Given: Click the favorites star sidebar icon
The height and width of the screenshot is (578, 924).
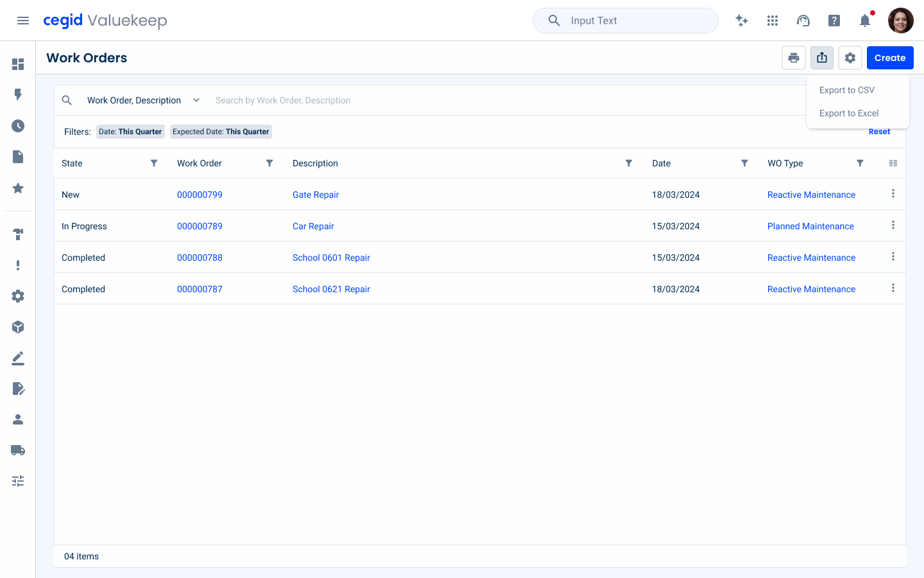Looking at the screenshot, I should pos(18,188).
